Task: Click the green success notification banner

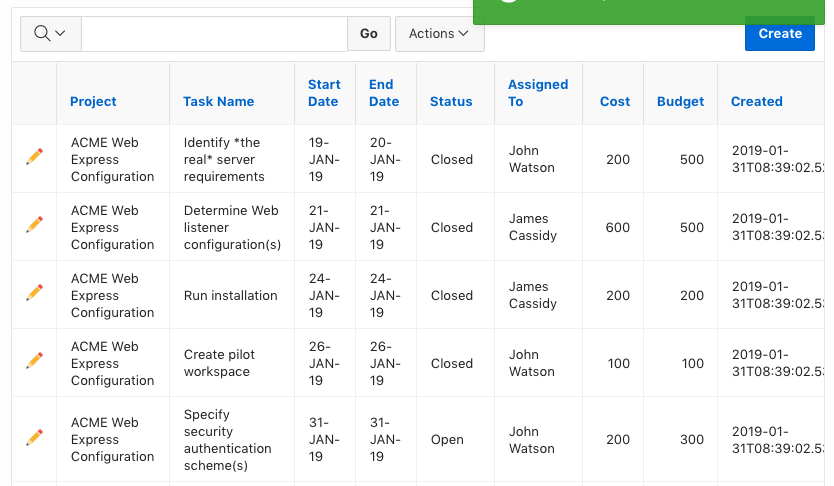Action: 650,12
